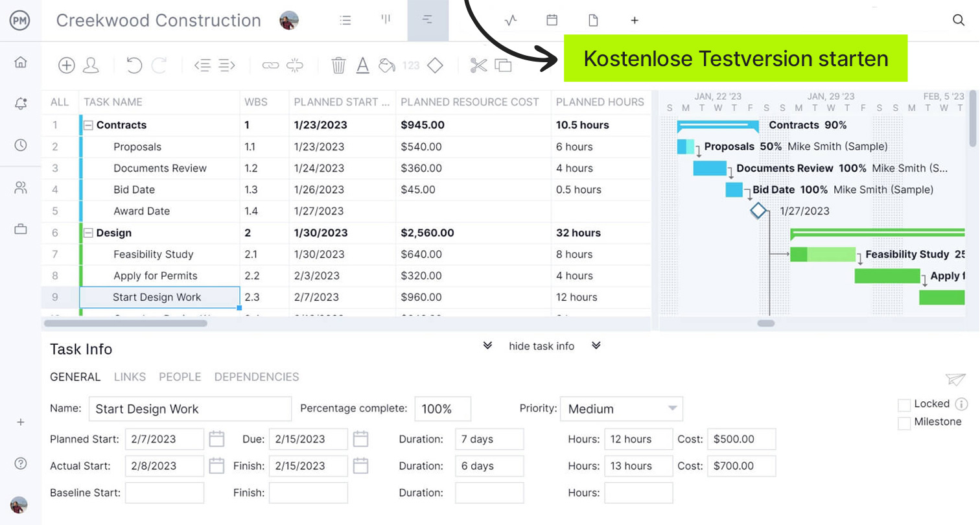Collapse the Contracts task group

89,125
